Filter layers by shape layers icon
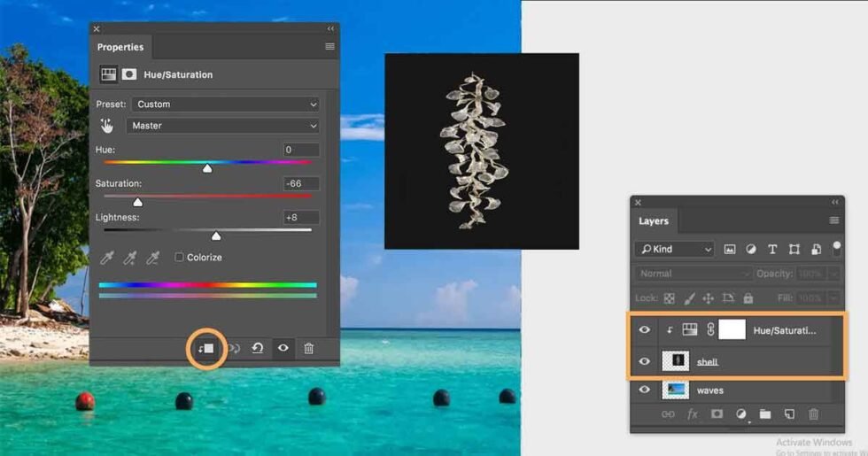 794,250
